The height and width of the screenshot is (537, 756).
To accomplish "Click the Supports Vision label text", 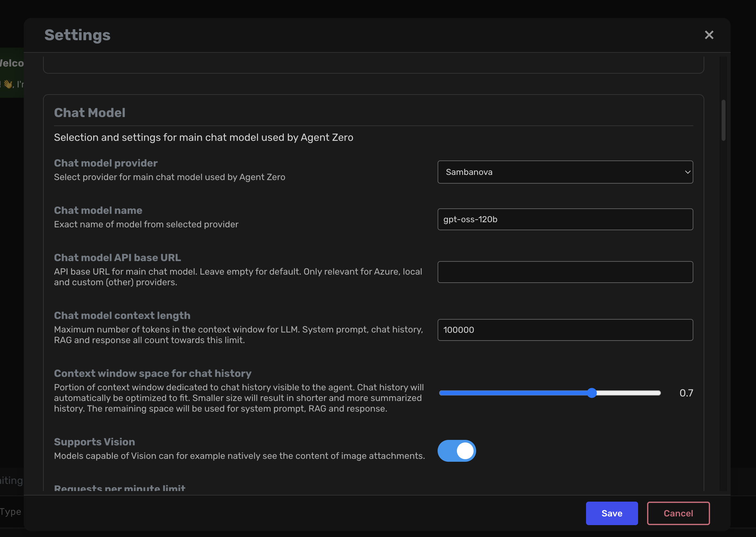I will [x=94, y=442].
